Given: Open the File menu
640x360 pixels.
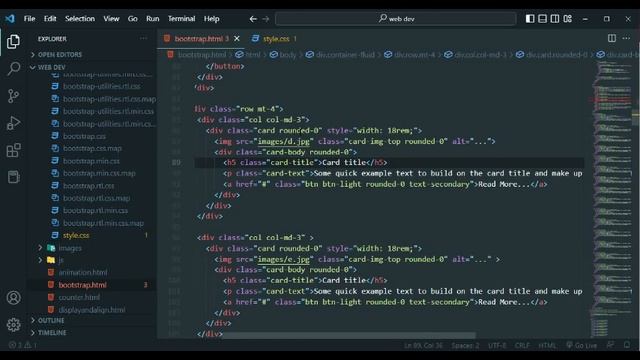Looking at the screenshot, I should [x=29, y=19].
